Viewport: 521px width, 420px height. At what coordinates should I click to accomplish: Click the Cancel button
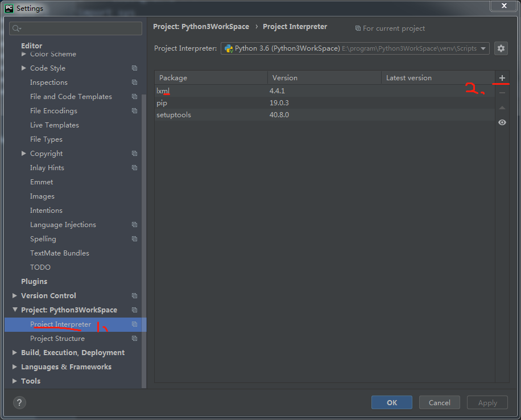click(439, 403)
